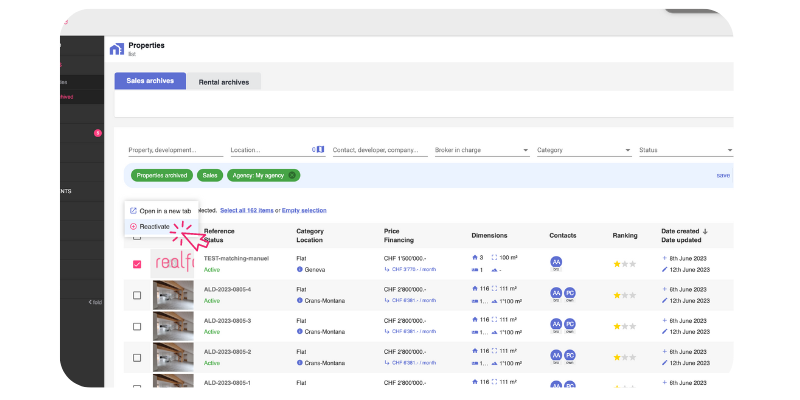Viewport: 800px width, 400px height.
Task: Click the Empty selection link
Action: [304, 210]
